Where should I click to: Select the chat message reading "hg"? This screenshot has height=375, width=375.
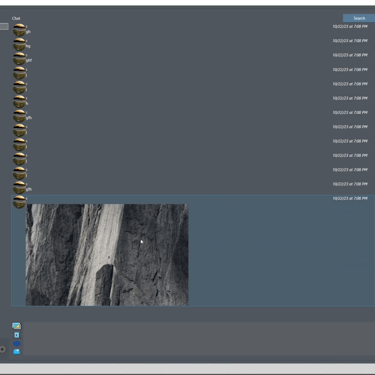193,44
